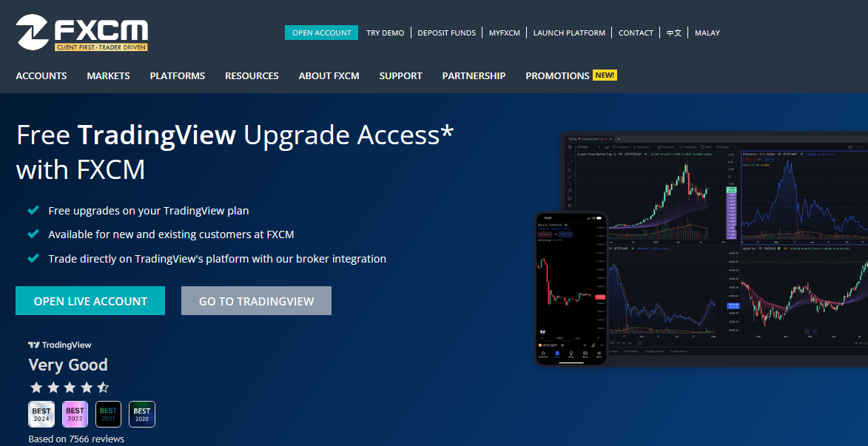Screen dimensions: 868x446
Task: Go to the Promotions page
Action: pos(557,75)
